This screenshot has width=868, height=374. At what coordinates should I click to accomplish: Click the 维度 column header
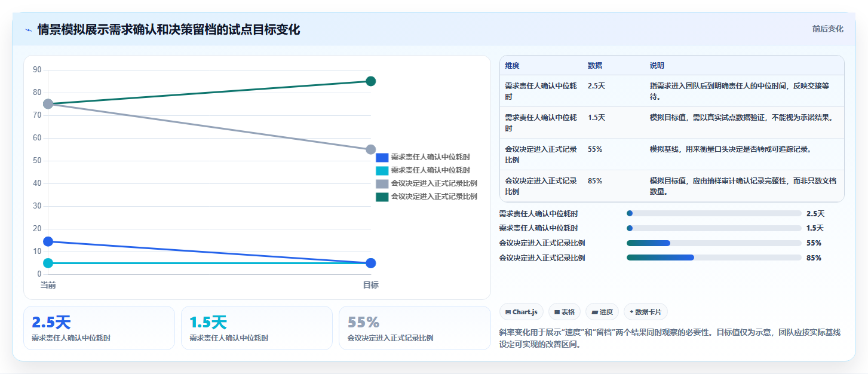click(512, 66)
